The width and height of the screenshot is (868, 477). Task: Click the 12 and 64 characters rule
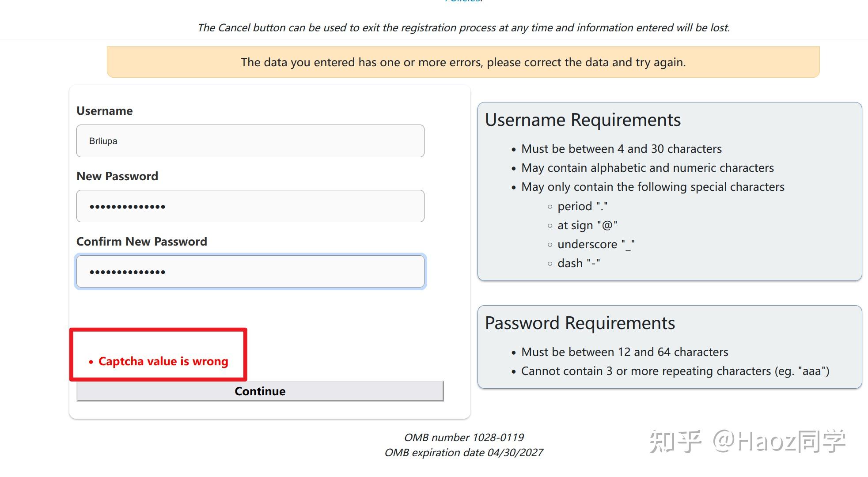click(624, 352)
